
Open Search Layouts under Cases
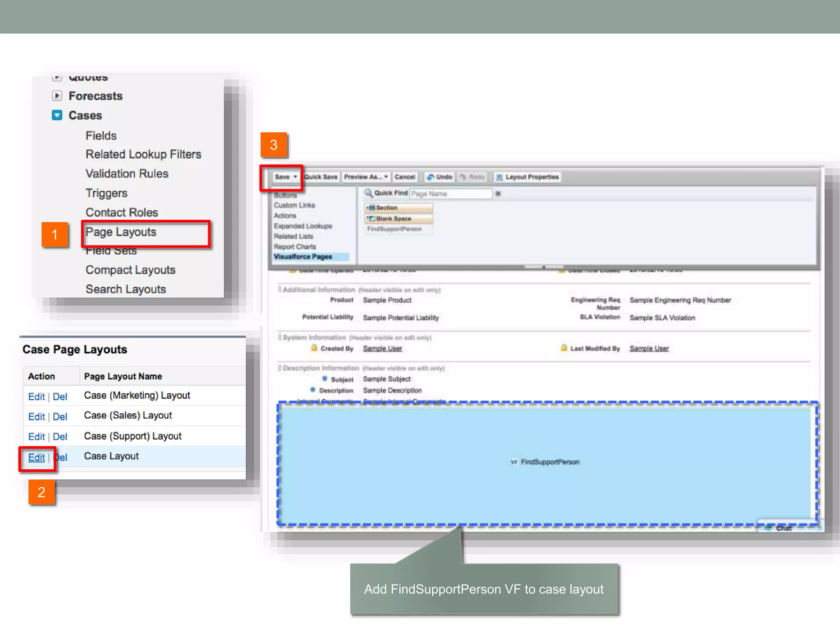click(x=126, y=289)
